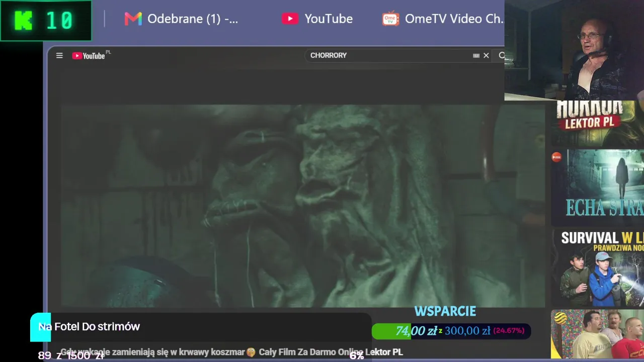Click the red channel badge on Echa thumbnail

556,157
